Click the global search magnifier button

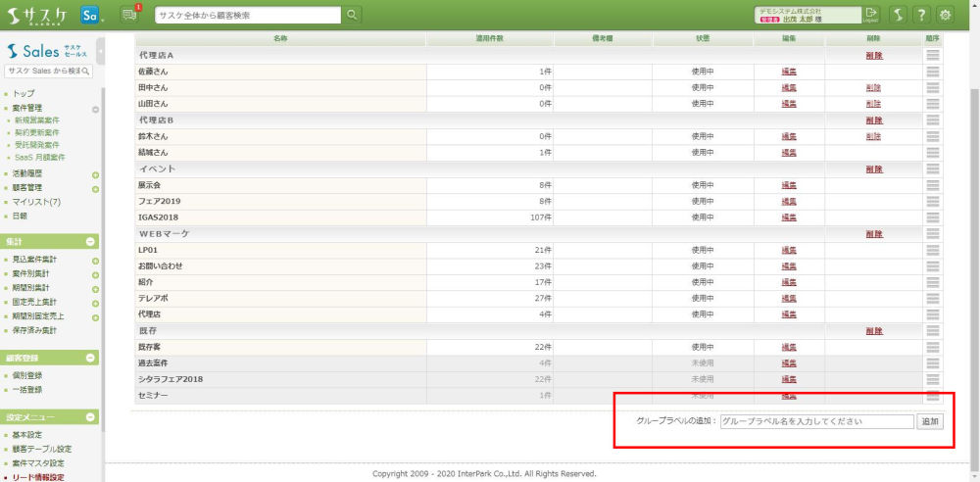(352, 15)
